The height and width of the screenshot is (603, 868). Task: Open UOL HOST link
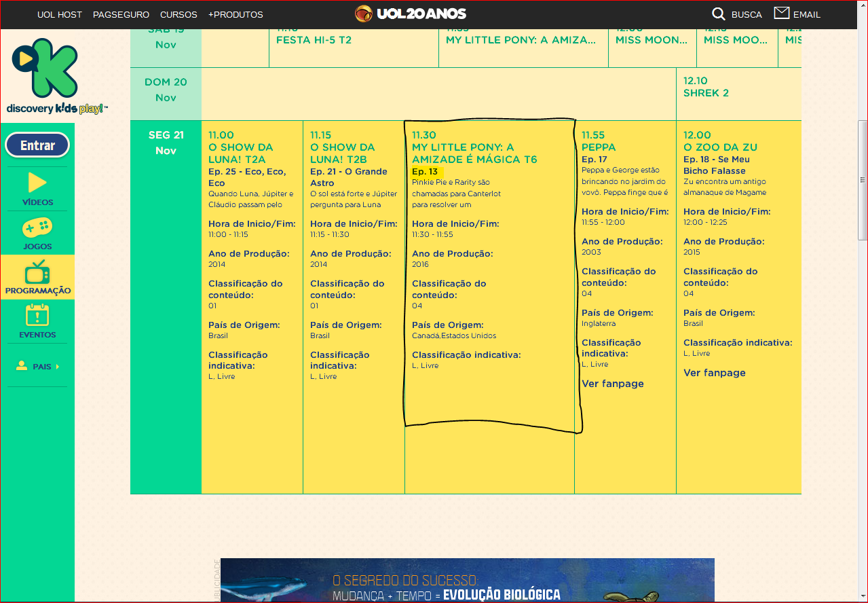[x=60, y=14]
